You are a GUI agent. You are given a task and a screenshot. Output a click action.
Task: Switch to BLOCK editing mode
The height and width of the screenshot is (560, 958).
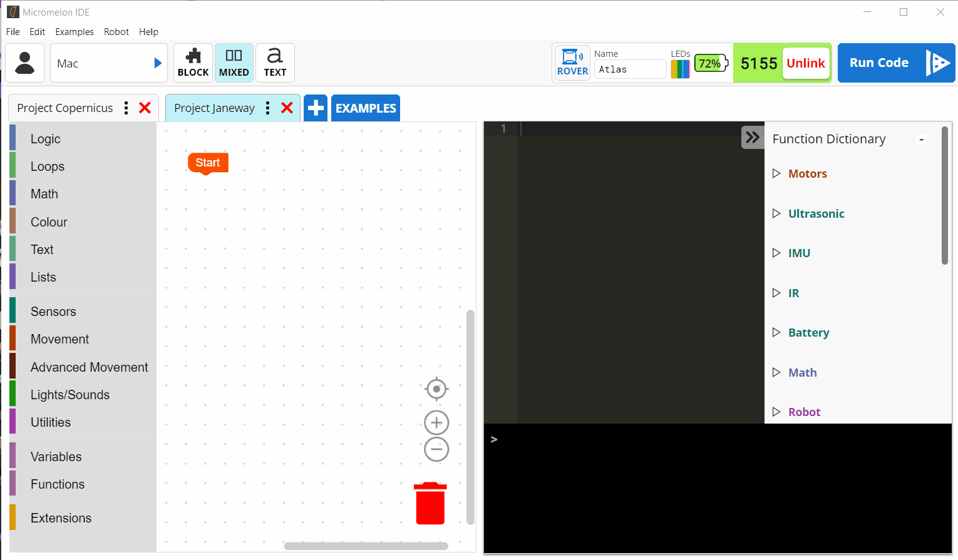[193, 63]
